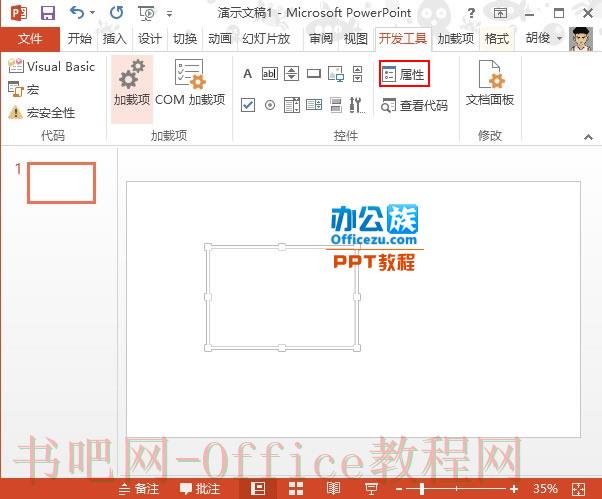Image resolution: width=602 pixels, height=499 pixels.
Task: Open PowerPoint Help question mark
Action: point(471,13)
